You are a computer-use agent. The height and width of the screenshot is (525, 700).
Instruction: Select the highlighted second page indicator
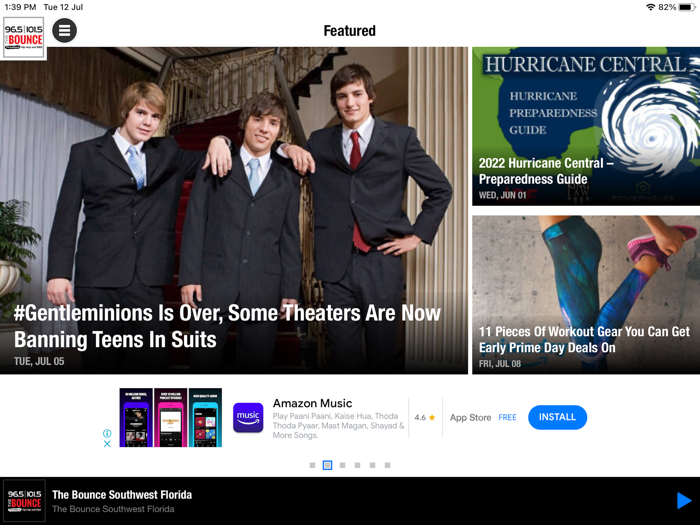tap(327, 465)
